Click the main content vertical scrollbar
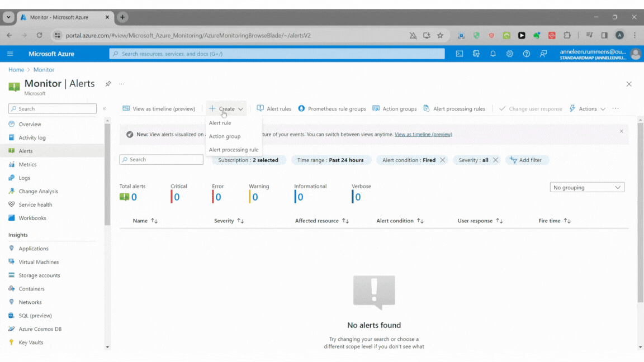The width and height of the screenshot is (644, 362). (x=640, y=213)
